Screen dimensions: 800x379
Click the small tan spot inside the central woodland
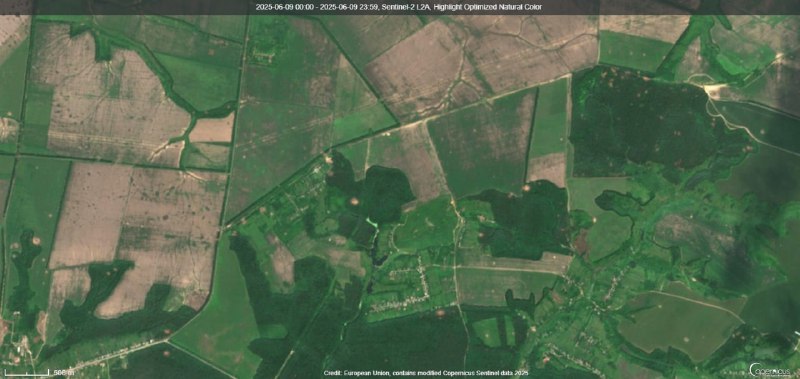click(354, 201)
